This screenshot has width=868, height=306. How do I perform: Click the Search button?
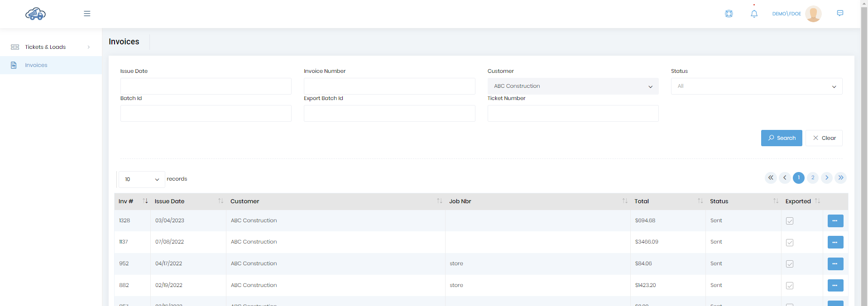pos(782,138)
